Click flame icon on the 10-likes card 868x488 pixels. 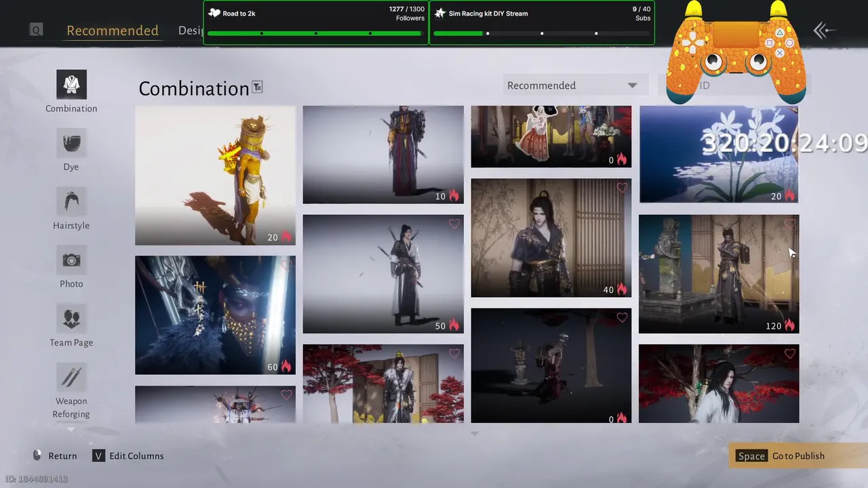point(454,196)
